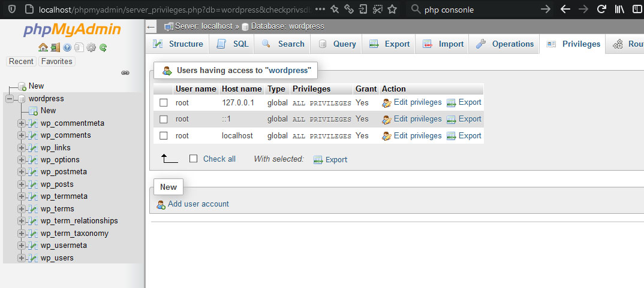Expand the wp_commentmeta table node
This screenshot has height=288, width=644.
click(x=22, y=123)
